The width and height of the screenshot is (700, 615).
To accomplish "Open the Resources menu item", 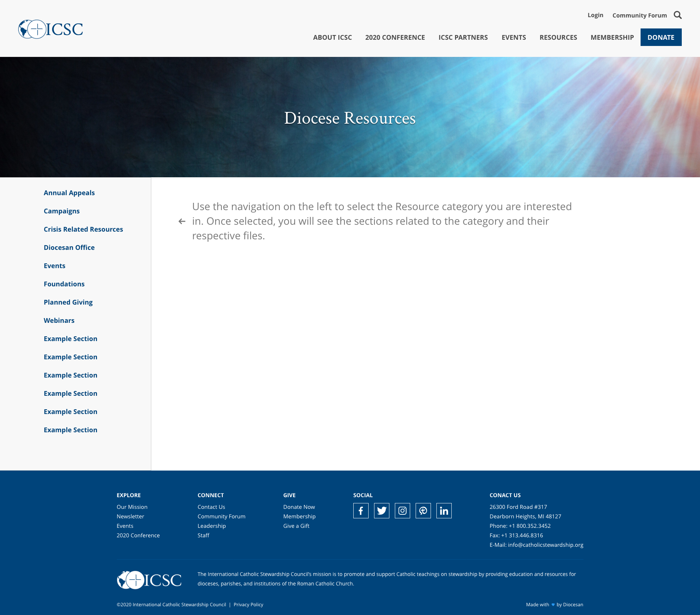I will coord(558,37).
